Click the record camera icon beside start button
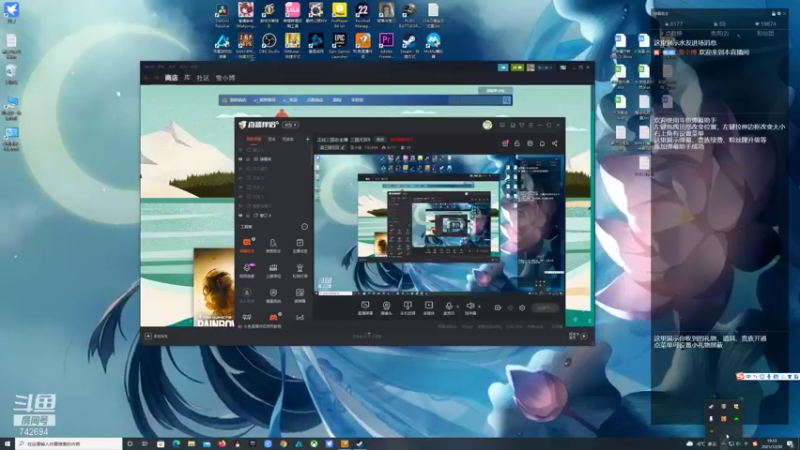Viewport: 800px width, 450px height. 497,308
